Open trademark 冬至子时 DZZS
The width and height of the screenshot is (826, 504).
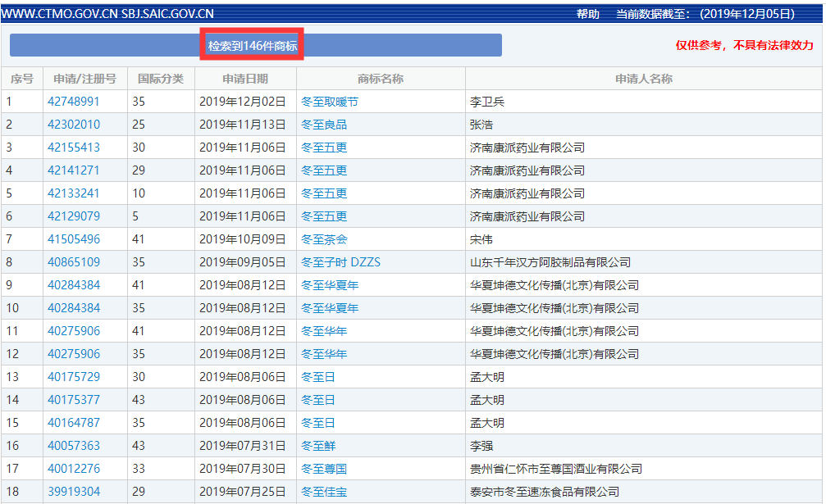click(340, 262)
